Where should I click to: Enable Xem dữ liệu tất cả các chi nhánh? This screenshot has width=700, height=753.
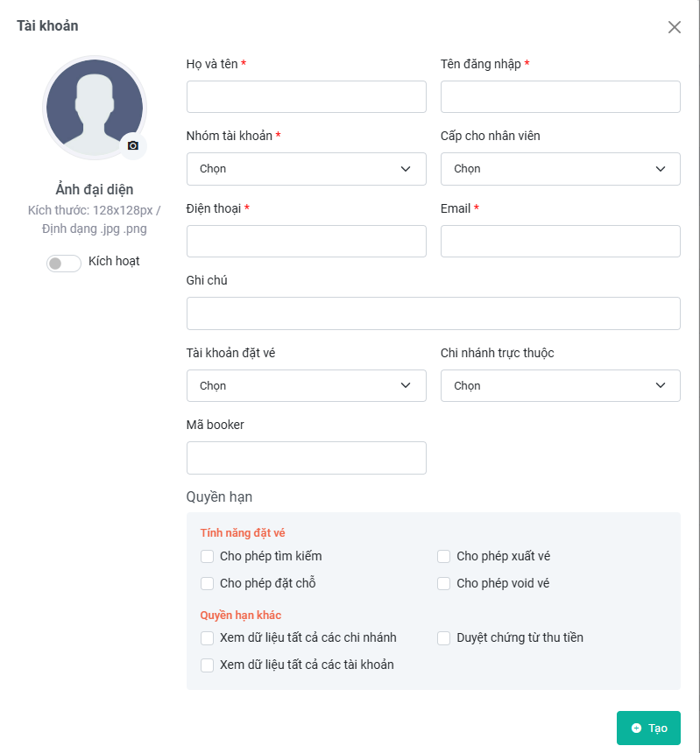[x=207, y=638]
